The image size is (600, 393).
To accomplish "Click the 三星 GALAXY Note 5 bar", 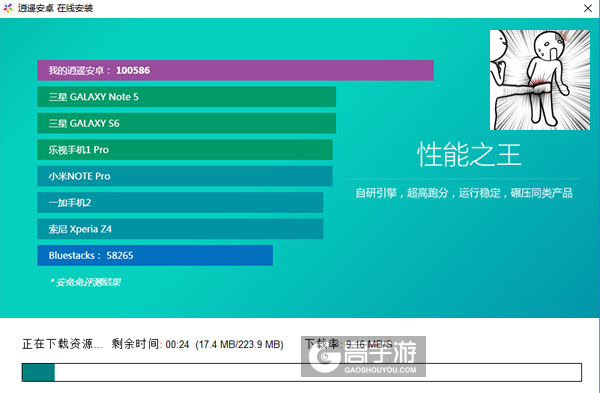I will (187, 97).
